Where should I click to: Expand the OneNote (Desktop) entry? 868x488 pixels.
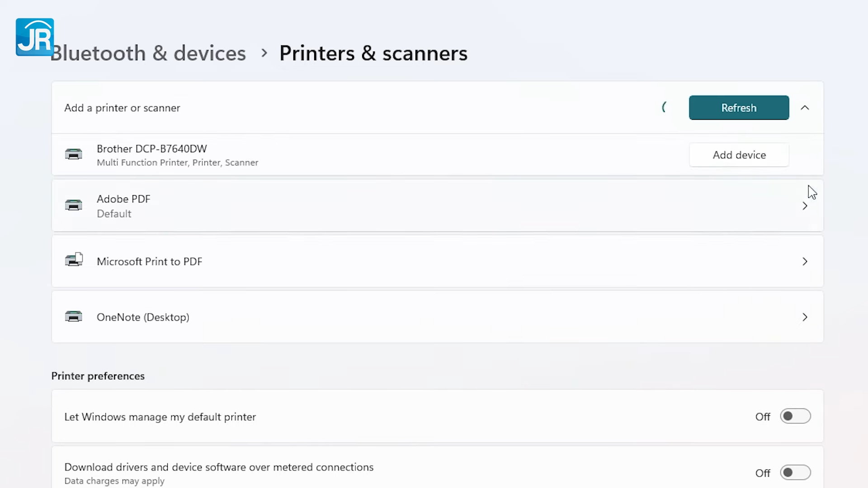point(805,317)
